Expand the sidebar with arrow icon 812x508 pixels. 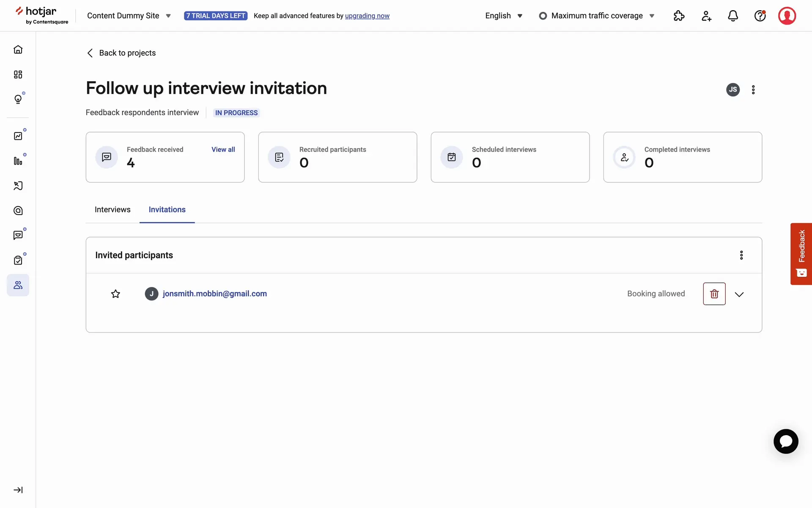[x=18, y=490]
